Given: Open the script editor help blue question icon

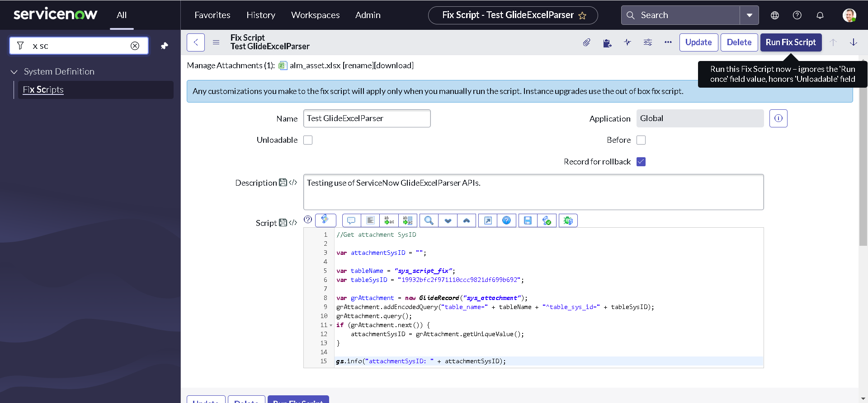Looking at the screenshot, I should point(506,220).
